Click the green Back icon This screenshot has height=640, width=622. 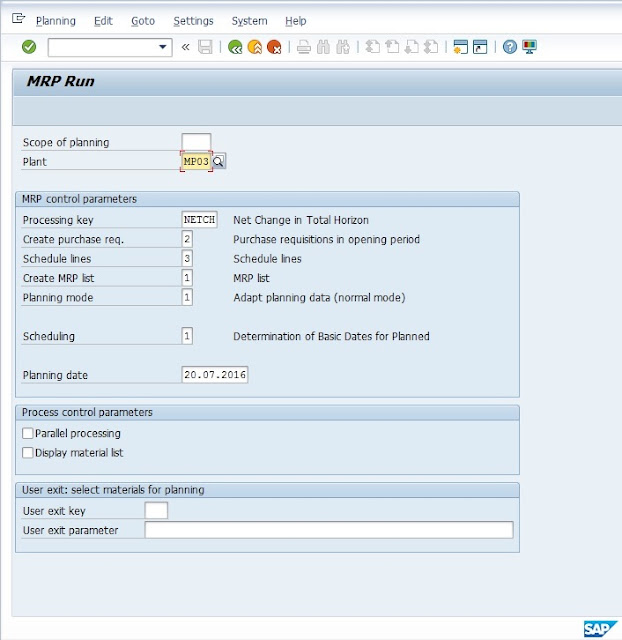click(x=235, y=47)
